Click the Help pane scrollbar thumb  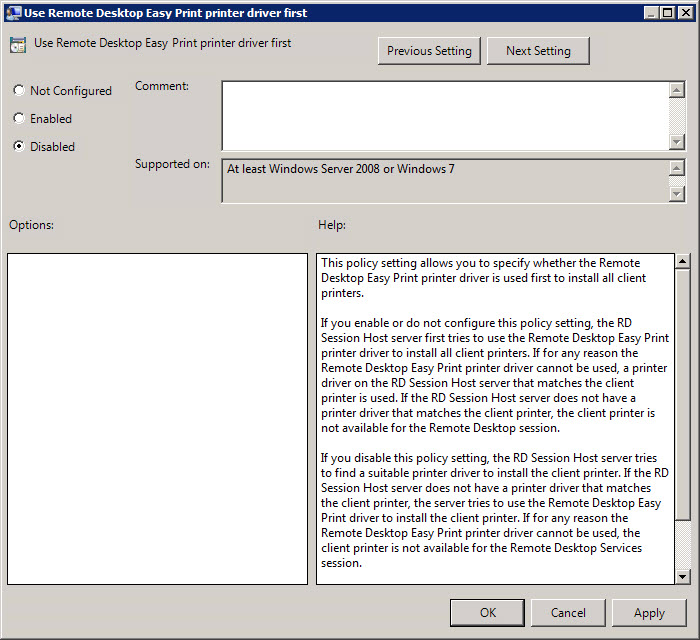(682, 395)
